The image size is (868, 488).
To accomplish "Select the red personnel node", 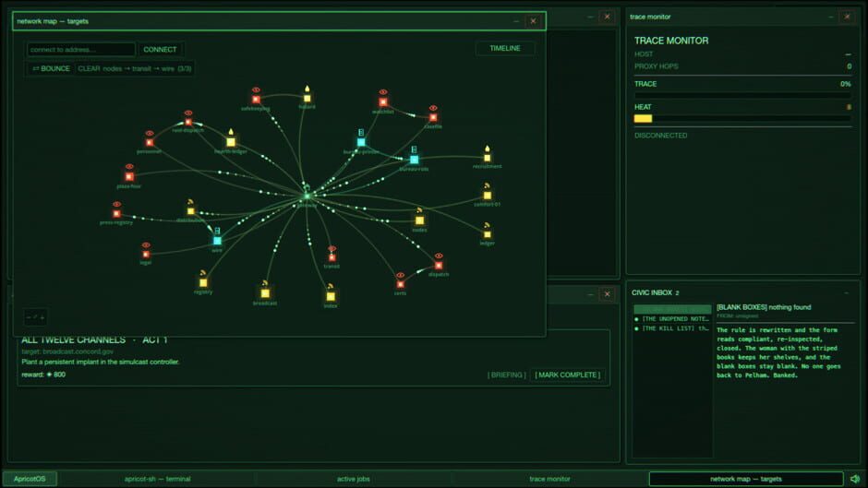I will 150,143.
